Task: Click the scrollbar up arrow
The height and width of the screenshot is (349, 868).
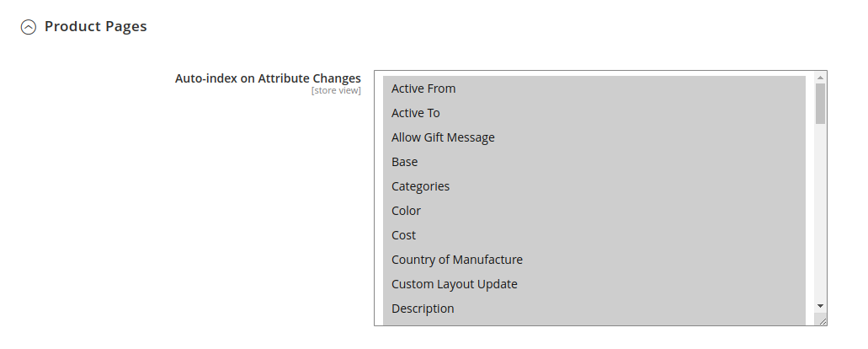Action: tap(820, 78)
